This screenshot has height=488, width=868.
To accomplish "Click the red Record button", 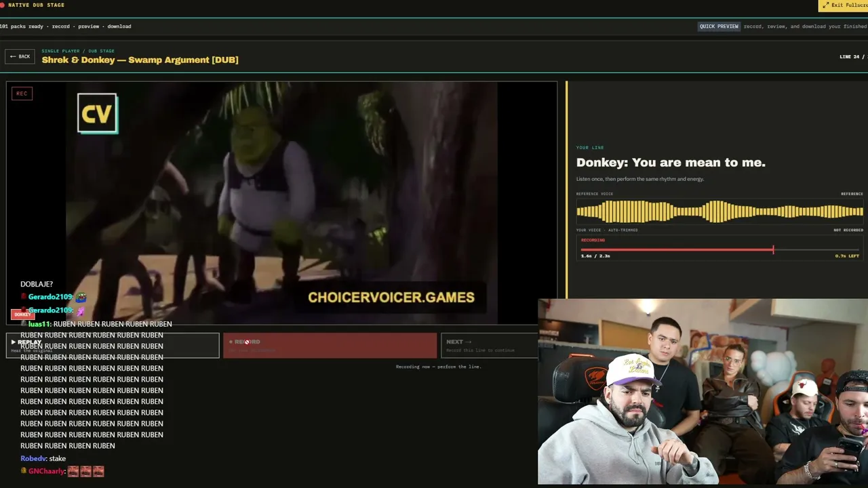I will 330,345.
